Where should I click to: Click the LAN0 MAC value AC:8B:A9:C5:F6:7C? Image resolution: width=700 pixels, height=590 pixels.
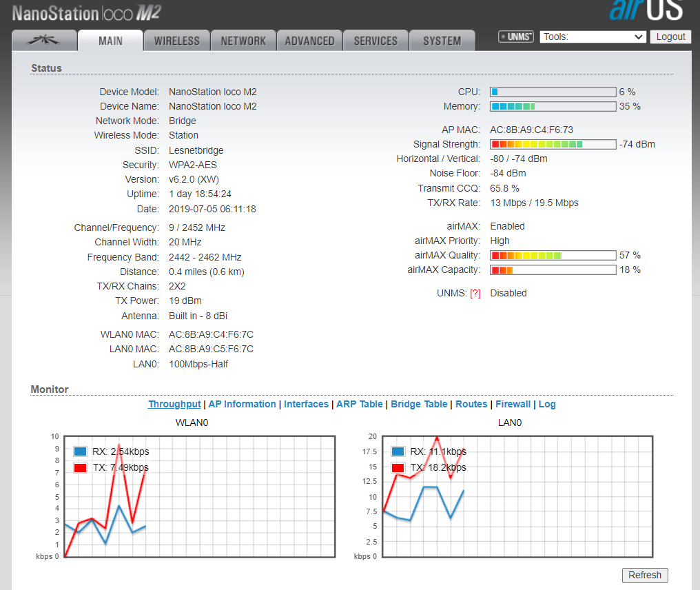[211, 349]
